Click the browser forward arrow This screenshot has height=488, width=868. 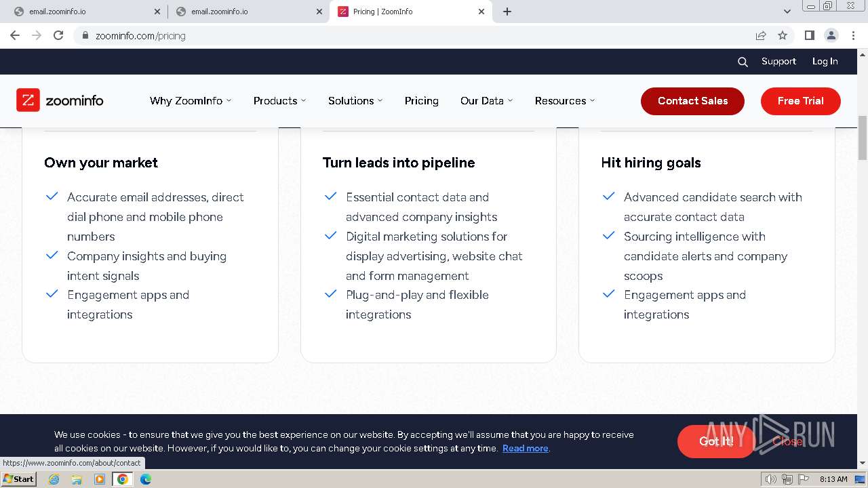37,35
